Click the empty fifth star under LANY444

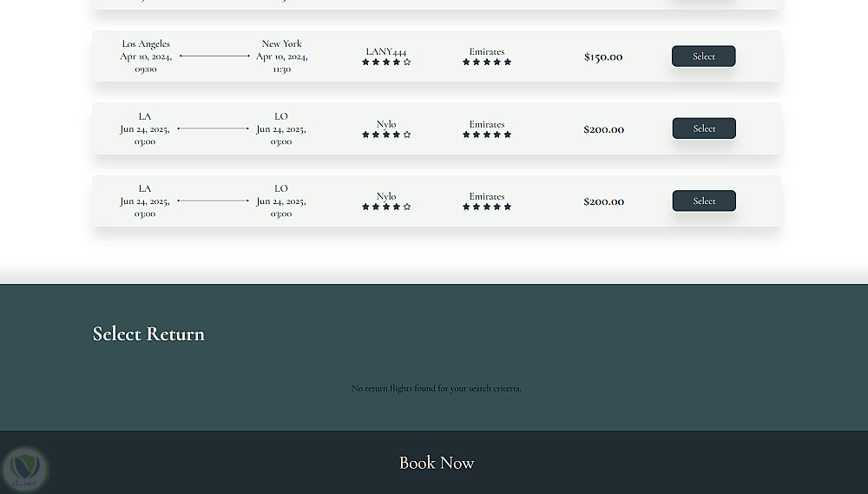pos(407,63)
